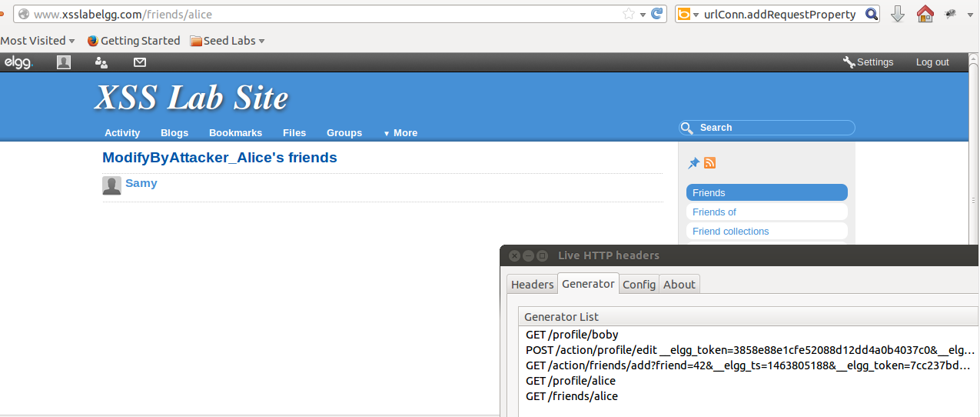Switch to Config tab in Live HTTP headers
The width and height of the screenshot is (980, 417).
639,285
